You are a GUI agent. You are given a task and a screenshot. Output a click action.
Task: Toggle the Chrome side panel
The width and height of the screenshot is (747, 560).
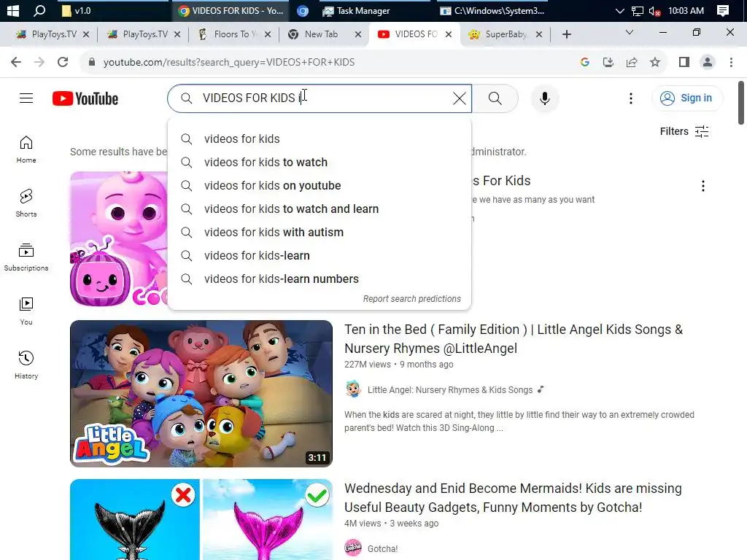(x=684, y=62)
